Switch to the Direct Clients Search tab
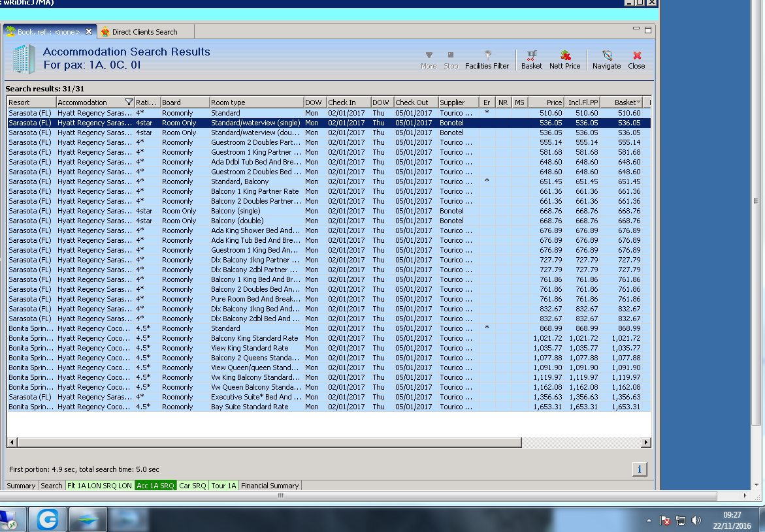The width and height of the screenshot is (765, 532). click(145, 32)
